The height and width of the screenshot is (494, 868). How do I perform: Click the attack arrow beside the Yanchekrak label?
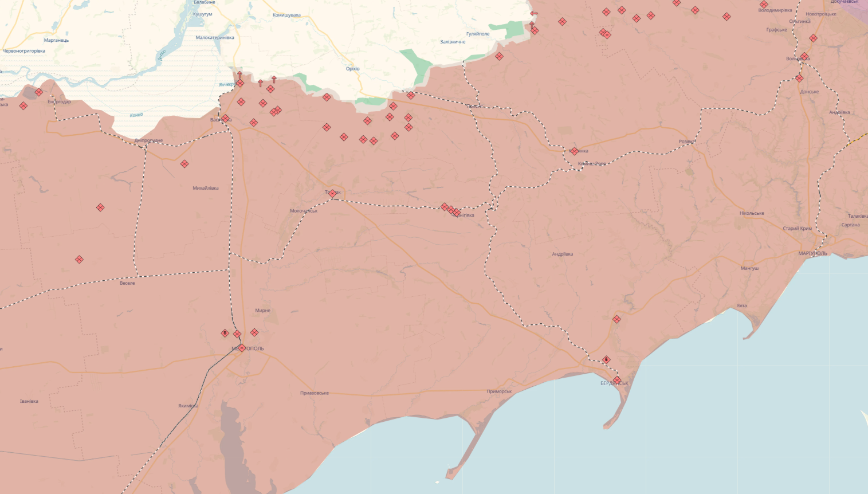tap(239, 75)
